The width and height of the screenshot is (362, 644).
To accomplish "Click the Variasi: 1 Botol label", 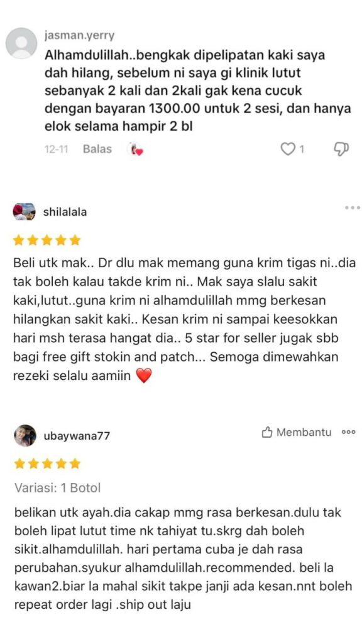I will point(57,488).
